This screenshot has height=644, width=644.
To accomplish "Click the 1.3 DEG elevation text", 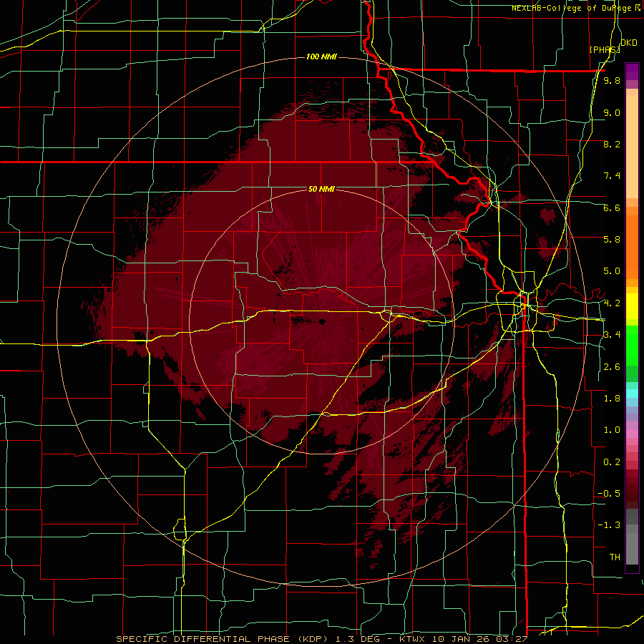I will (x=357, y=639).
